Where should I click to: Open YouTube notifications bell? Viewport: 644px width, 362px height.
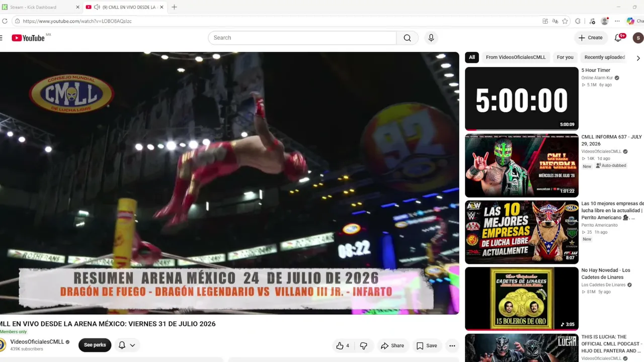[619, 38]
